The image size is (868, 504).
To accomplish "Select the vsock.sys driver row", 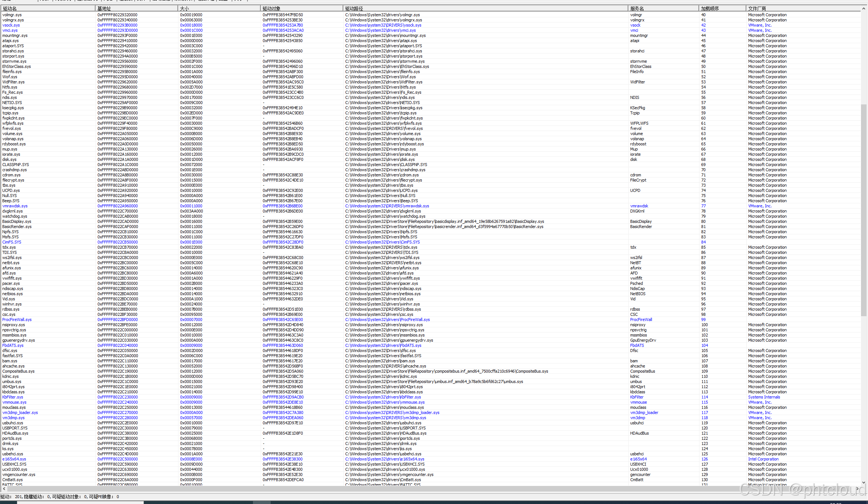I will tap(11, 25).
